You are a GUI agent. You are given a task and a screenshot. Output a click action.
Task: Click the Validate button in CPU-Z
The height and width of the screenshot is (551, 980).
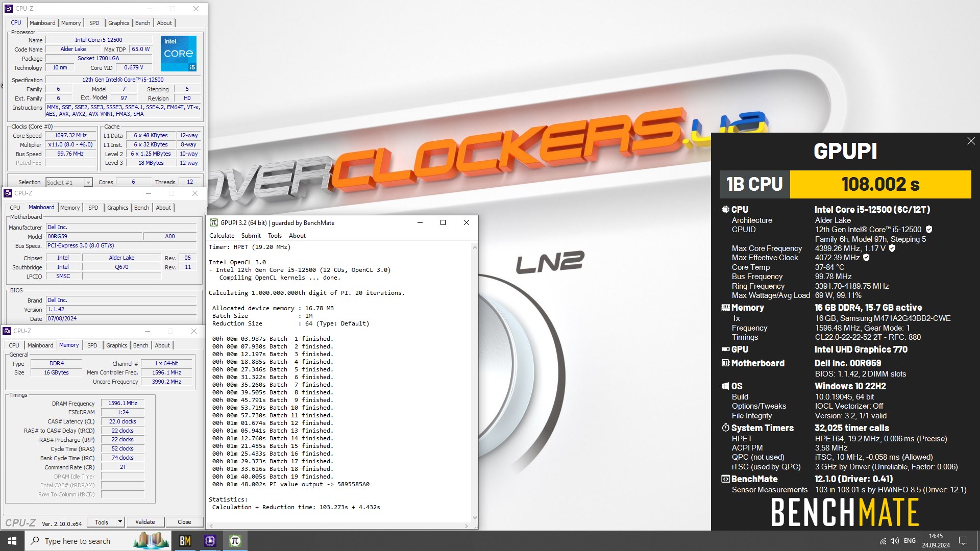(x=145, y=522)
